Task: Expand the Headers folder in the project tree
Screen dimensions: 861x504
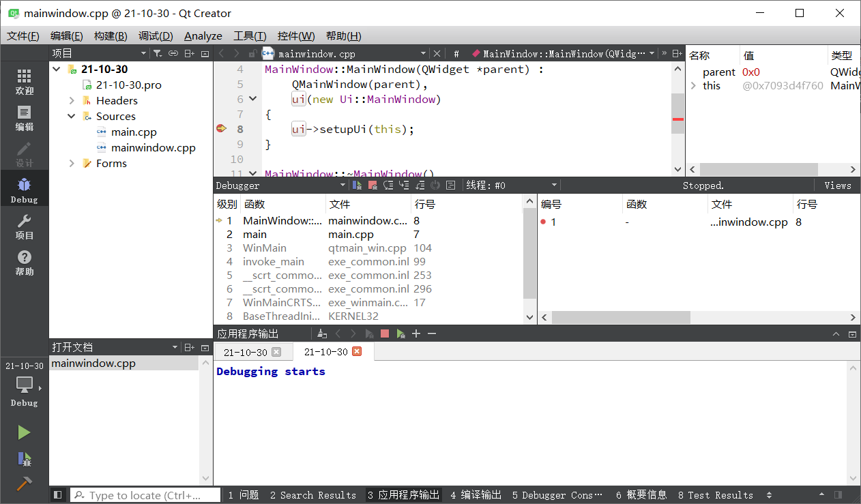Action: click(71, 100)
